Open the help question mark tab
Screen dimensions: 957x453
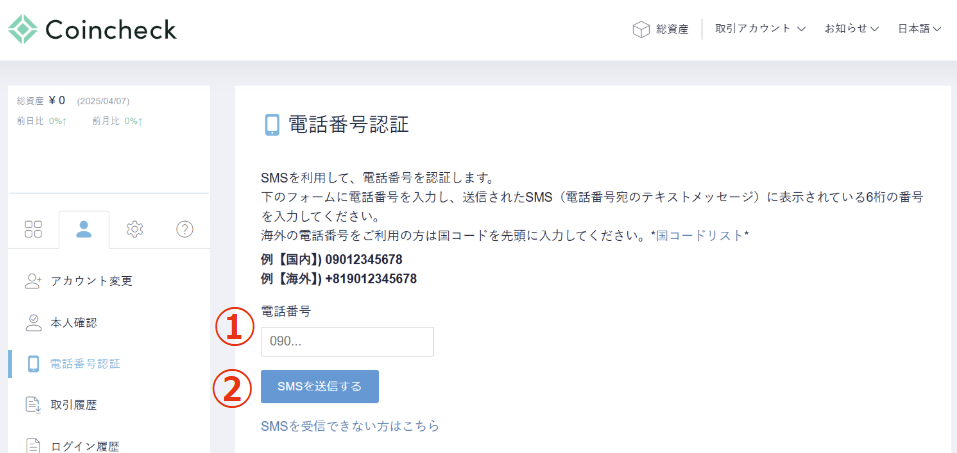[x=185, y=229]
